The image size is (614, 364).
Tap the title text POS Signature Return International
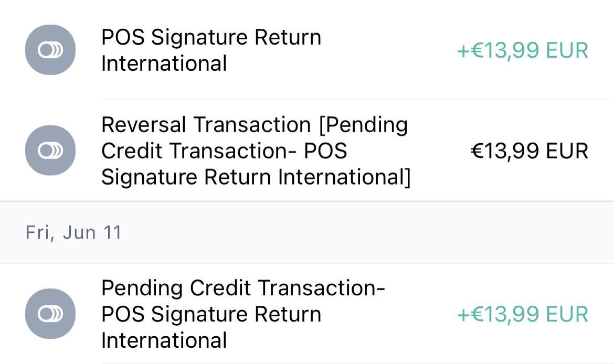212,50
